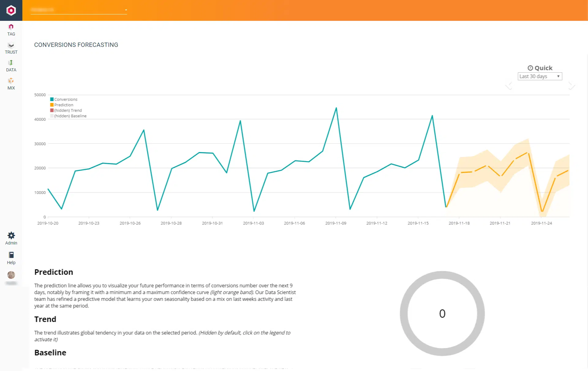Expand the account selector in orange header
Viewport: 588px width, 371px height.
point(79,10)
